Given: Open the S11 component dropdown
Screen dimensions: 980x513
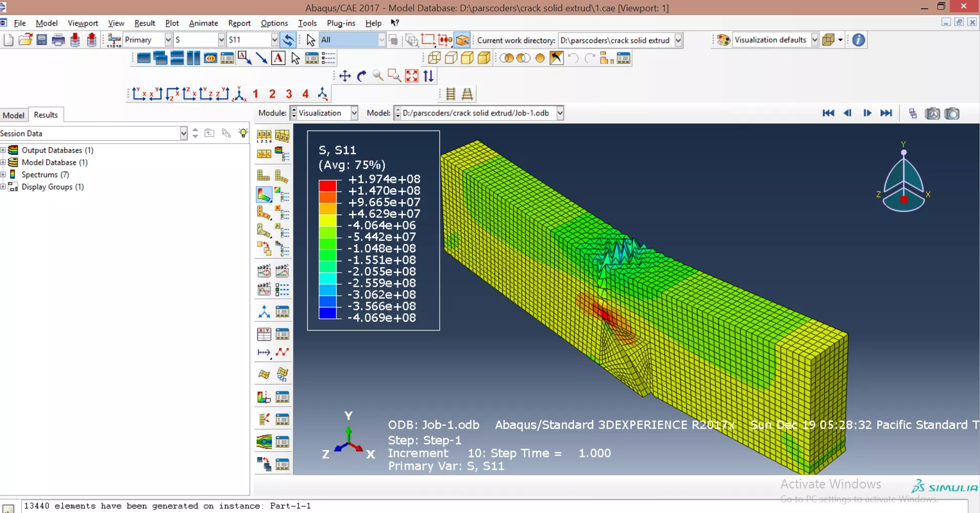Looking at the screenshot, I should (x=275, y=40).
